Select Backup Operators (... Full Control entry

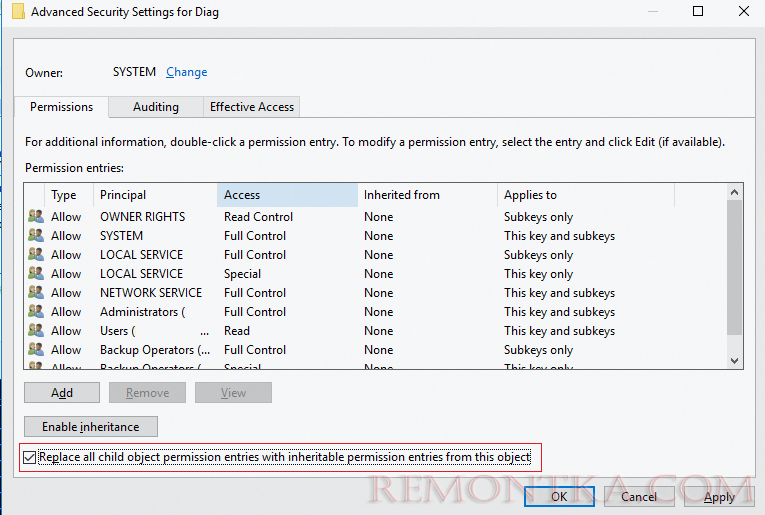pos(155,350)
